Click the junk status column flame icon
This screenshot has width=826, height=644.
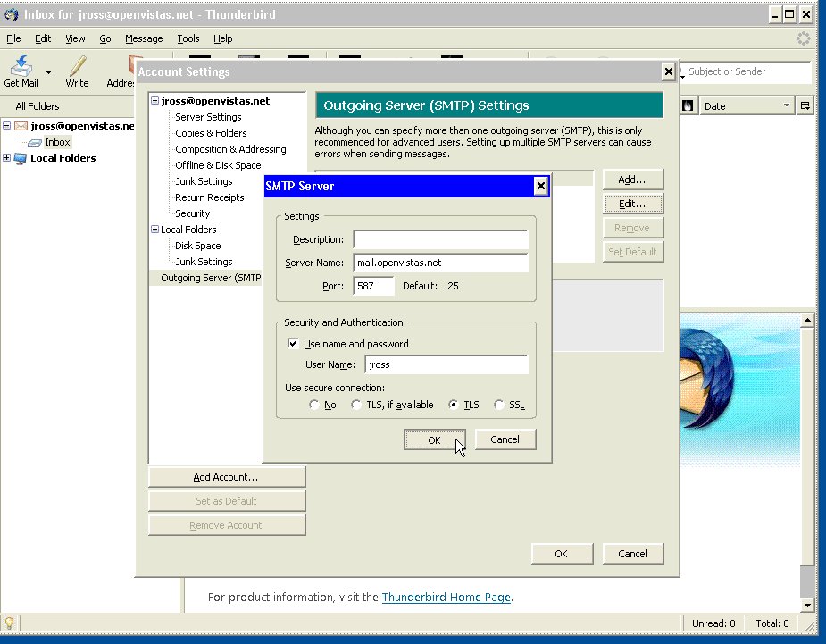[x=688, y=106]
